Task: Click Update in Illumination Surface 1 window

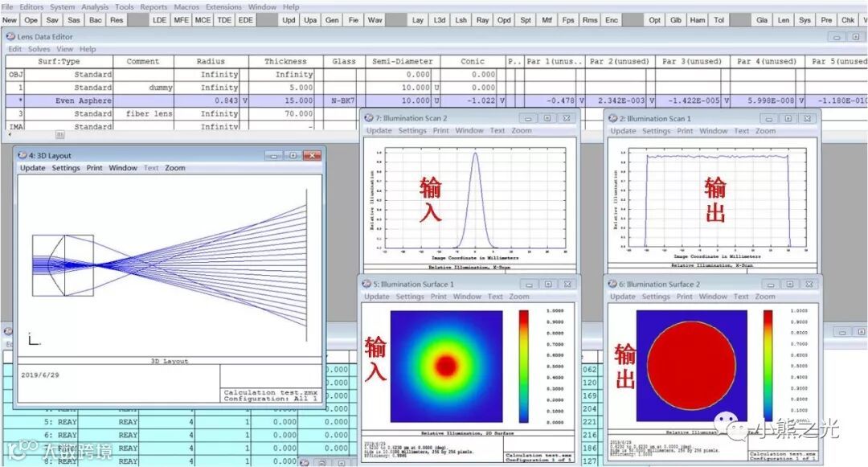Action: tap(377, 297)
